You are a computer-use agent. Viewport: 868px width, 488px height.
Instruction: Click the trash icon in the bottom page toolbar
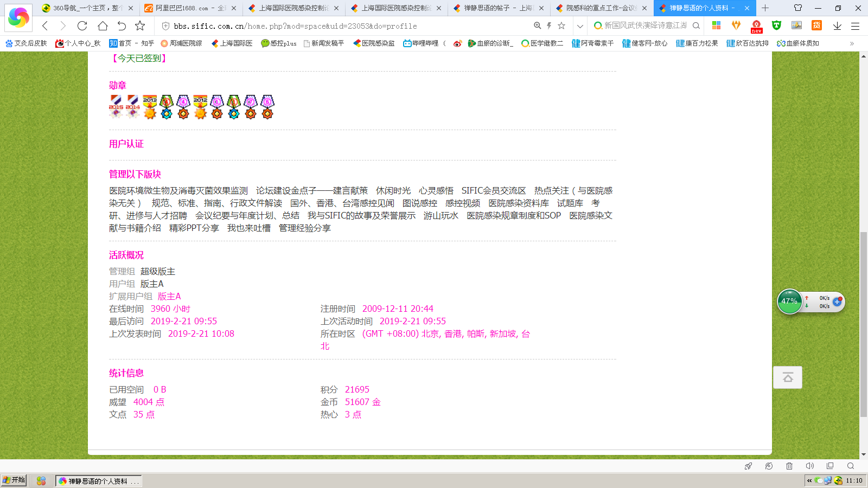coord(789,466)
